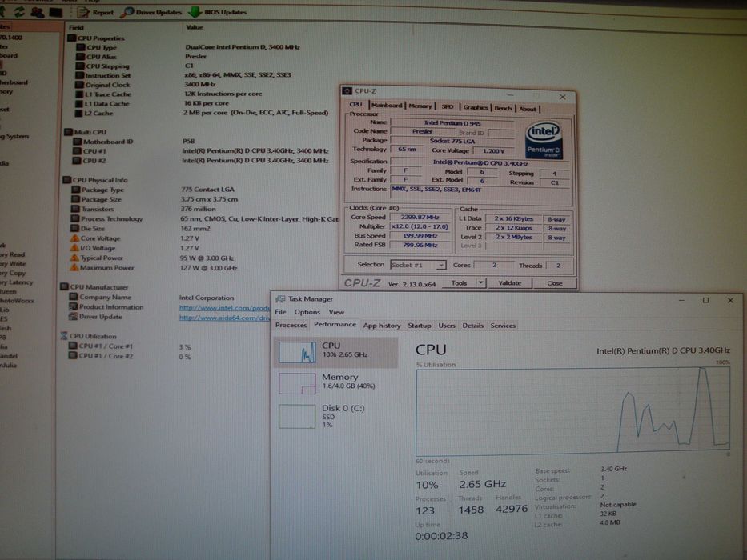Click the CPU Physical Info group icon
Image resolution: width=747 pixels, height=560 pixels.
(x=67, y=180)
